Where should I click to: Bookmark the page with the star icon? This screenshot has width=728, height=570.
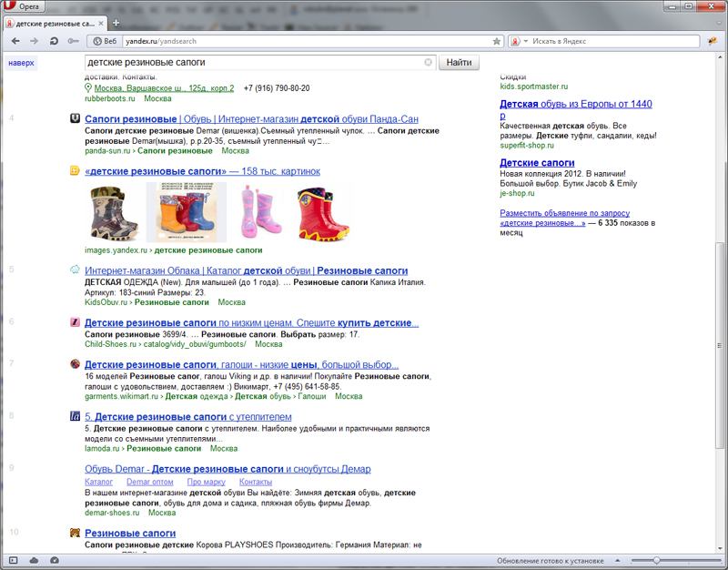[x=497, y=41]
